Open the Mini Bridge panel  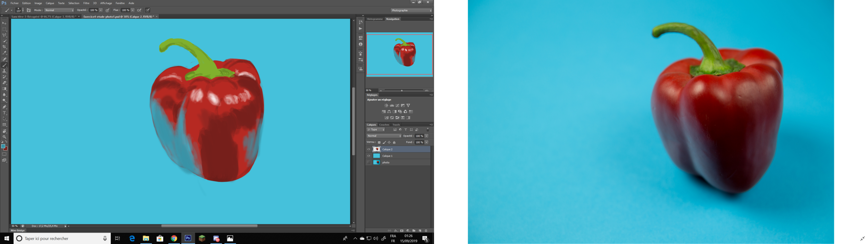tap(18, 230)
